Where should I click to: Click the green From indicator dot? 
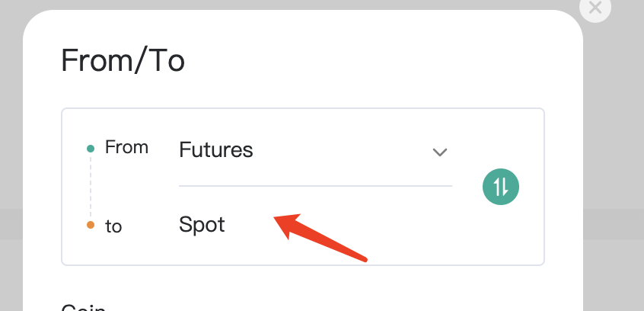coord(91,149)
